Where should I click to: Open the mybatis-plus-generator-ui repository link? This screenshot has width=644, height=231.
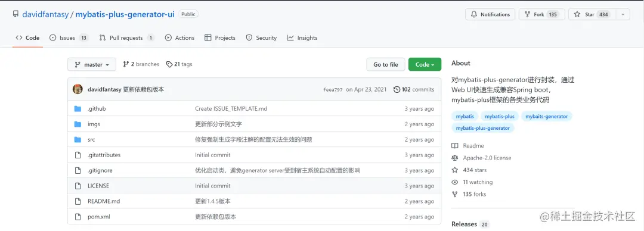coord(125,14)
